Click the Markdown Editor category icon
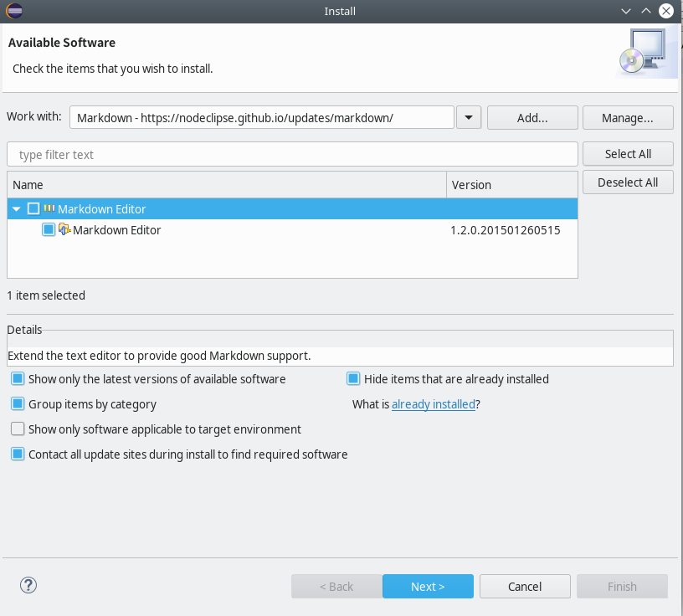The height and width of the screenshot is (616, 683). [x=49, y=208]
